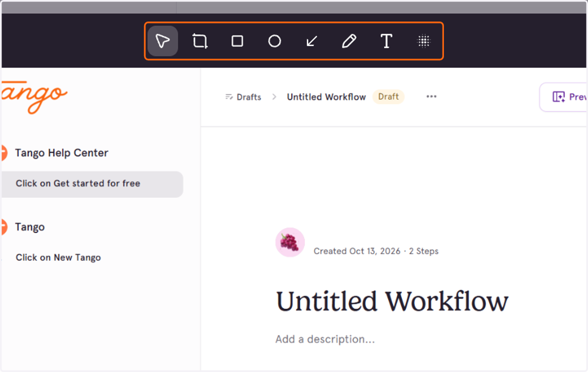This screenshot has width=588, height=372.
Task: Click the Draft status badge
Action: click(389, 96)
